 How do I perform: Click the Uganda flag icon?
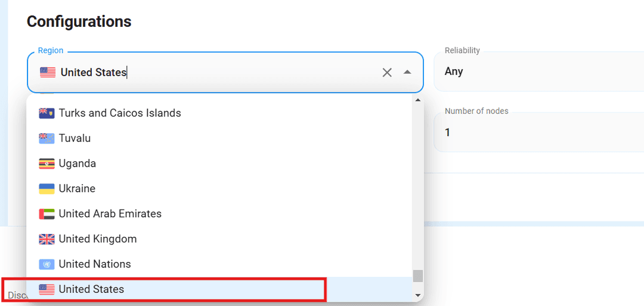click(47, 164)
